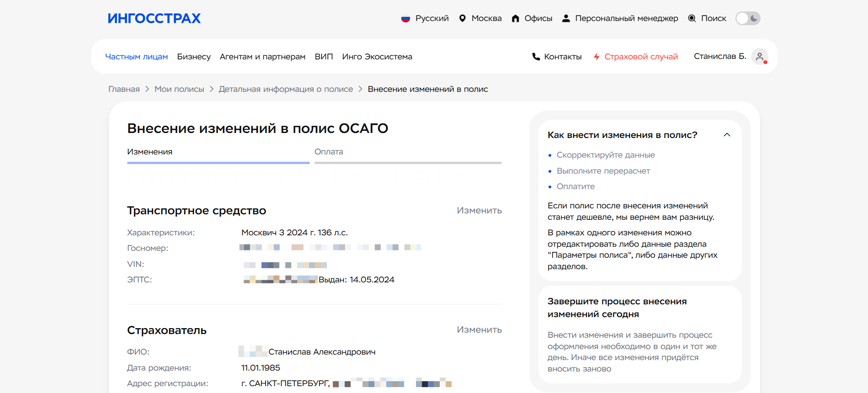
Task: Click the 'г. САНКТ-ПЕТЕРБУРГ,' address text
Action: click(x=286, y=383)
